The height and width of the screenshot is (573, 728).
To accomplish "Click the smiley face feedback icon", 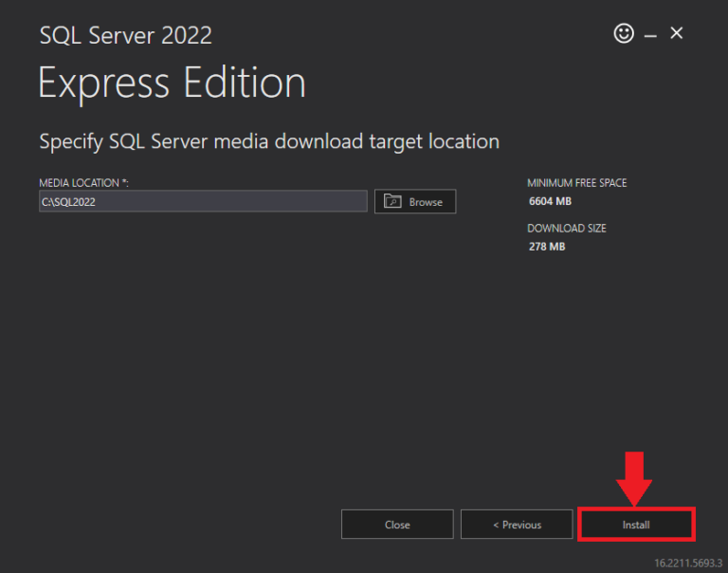I will pyautogui.click(x=623, y=33).
